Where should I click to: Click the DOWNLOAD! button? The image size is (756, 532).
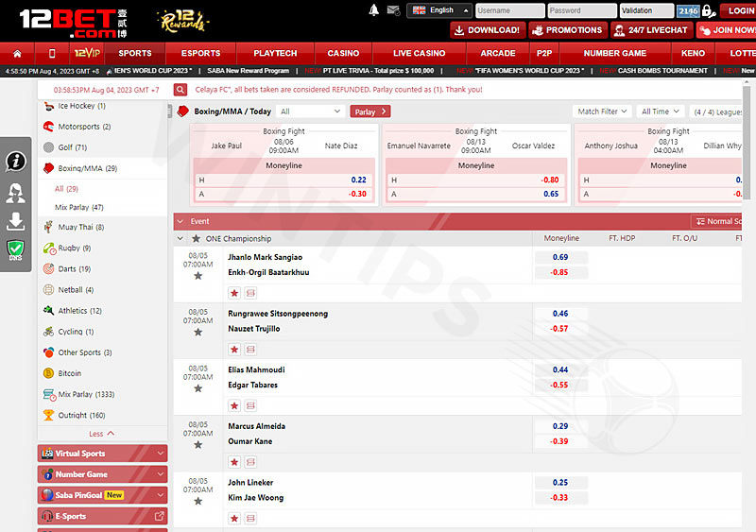[488, 30]
